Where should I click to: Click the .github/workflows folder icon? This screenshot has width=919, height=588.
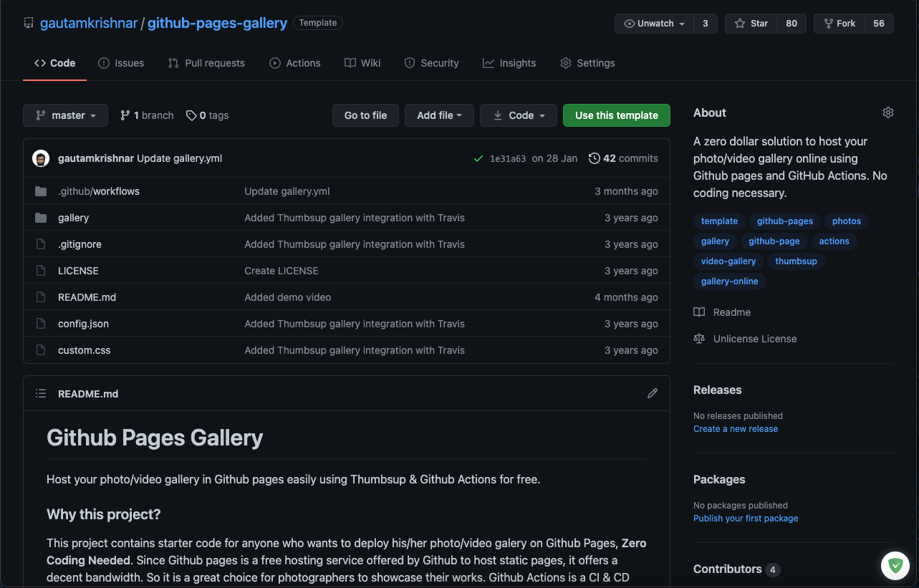(41, 191)
